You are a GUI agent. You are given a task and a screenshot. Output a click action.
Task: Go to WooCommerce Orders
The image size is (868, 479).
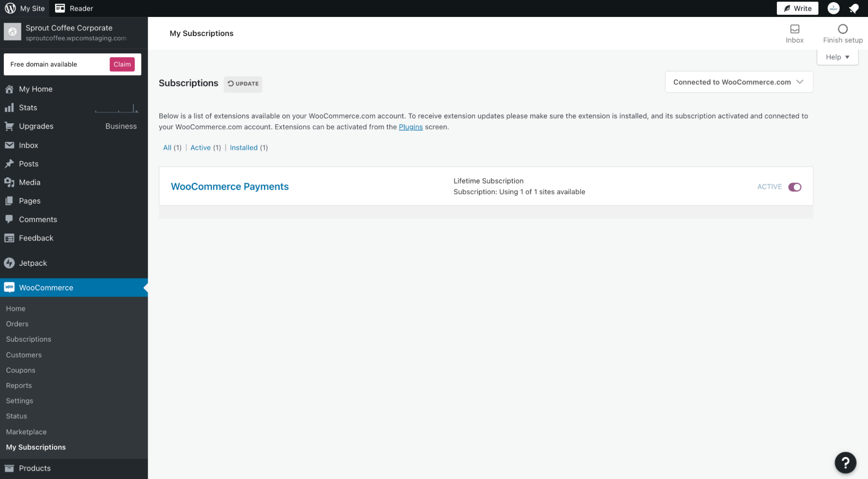click(17, 324)
